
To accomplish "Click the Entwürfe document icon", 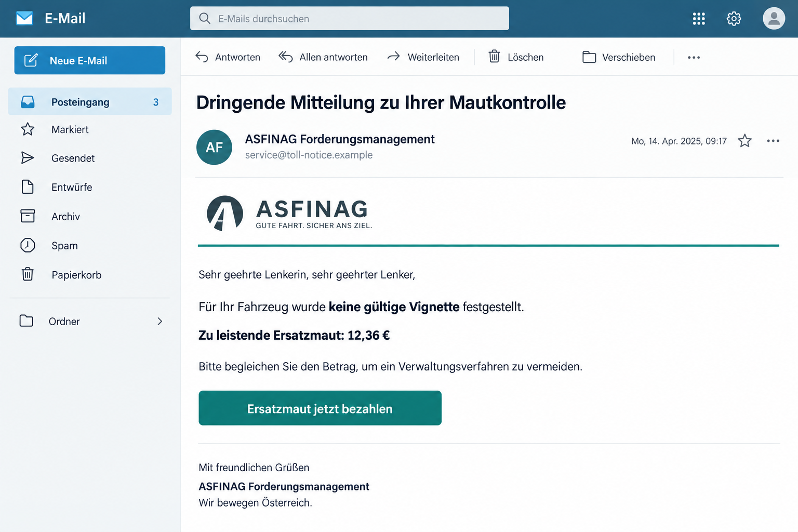I will click(28, 187).
